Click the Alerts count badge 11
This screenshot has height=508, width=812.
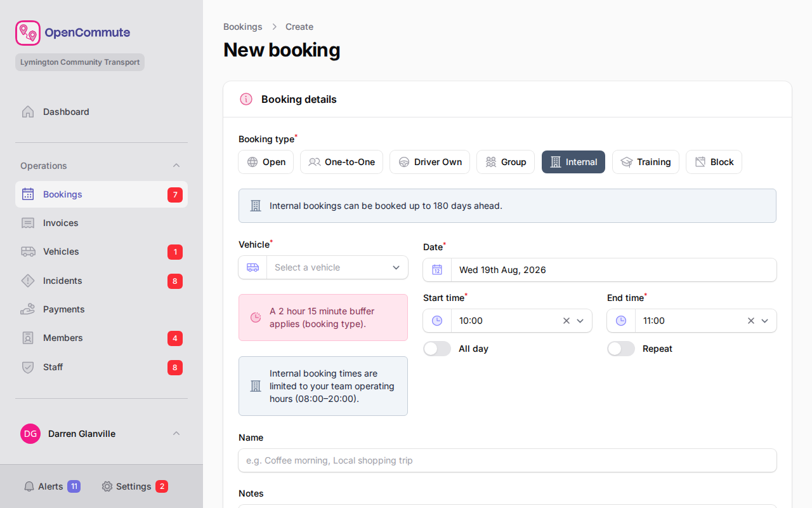(x=74, y=486)
